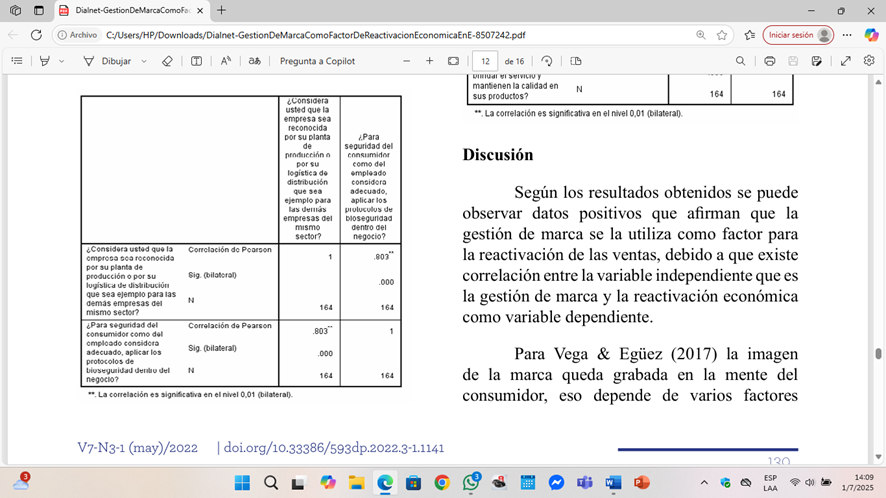This screenshot has height=498, width=886.
Task: Show hidden system tray icons
Action: point(704,483)
